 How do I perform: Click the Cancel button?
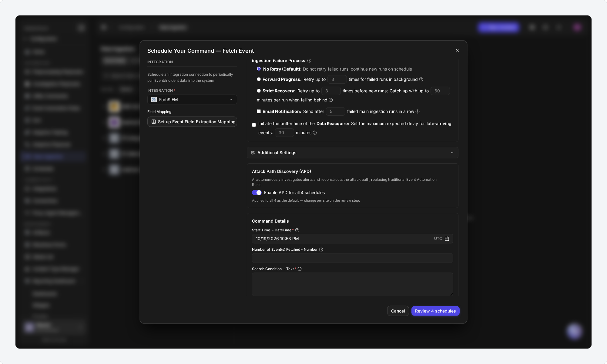tap(398, 311)
